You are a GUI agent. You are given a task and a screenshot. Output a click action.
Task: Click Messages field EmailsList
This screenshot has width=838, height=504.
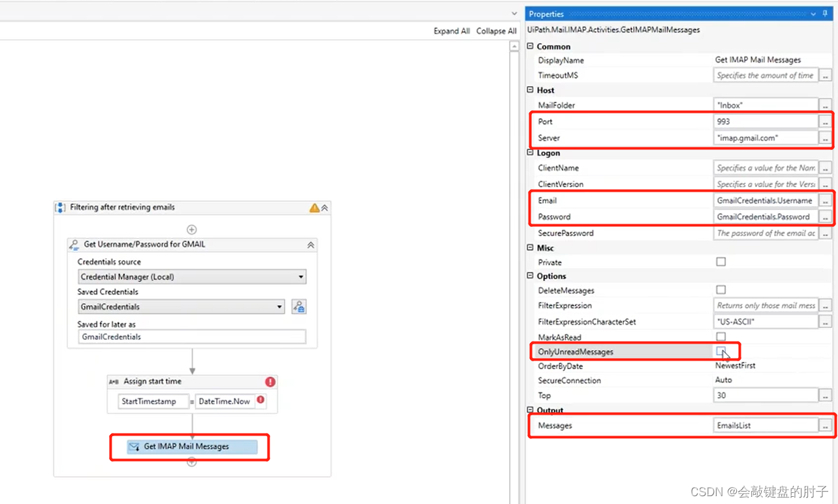[x=766, y=425]
